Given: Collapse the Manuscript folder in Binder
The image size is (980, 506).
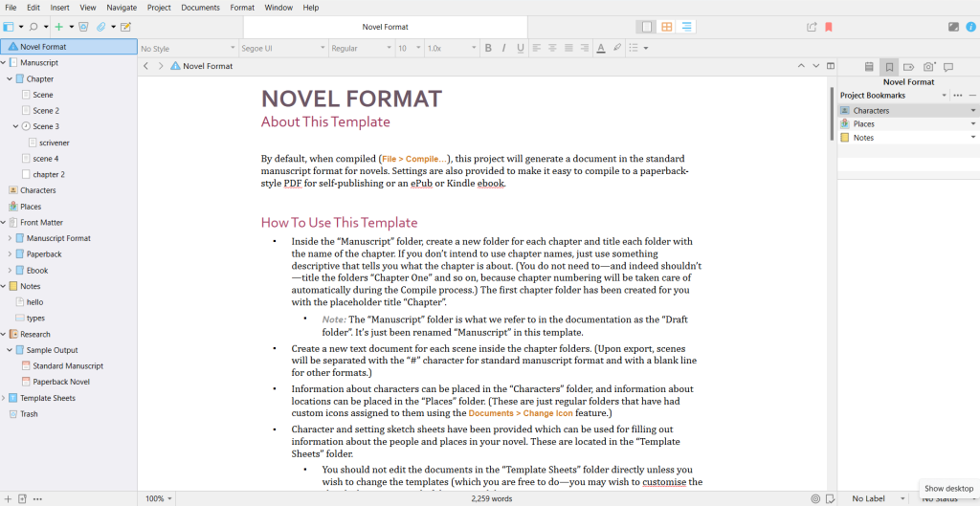Looking at the screenshot, I should (x=4, y=63).
